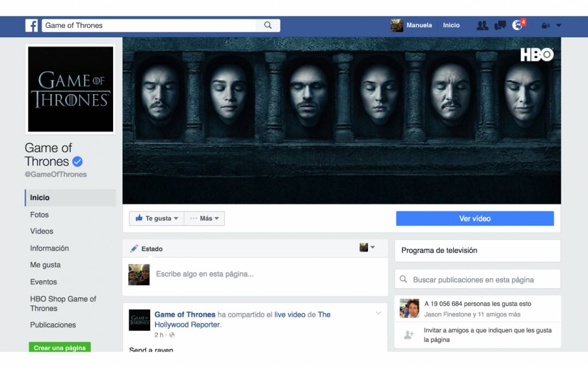The width and height of the screenshot is (588, 368).
Task: Open the post-as identity selector dropdown
Action: [x=367, y=247]
